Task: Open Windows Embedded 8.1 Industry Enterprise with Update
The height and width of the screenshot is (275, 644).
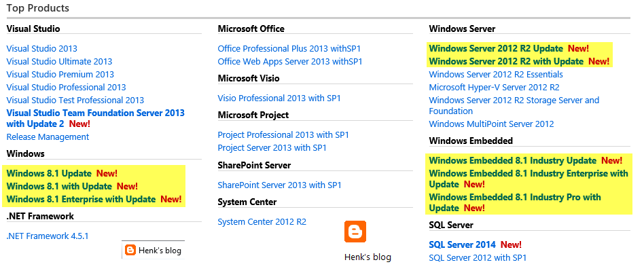Action: 529,179
